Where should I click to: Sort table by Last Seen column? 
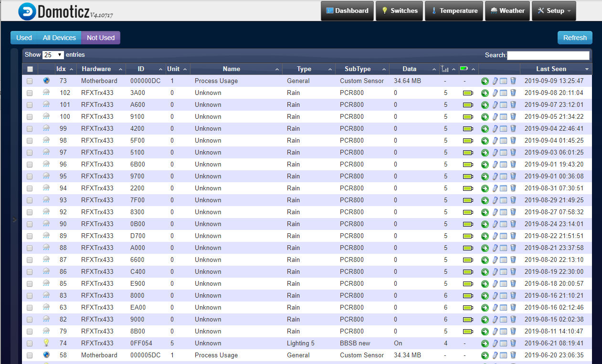point(556,69)
